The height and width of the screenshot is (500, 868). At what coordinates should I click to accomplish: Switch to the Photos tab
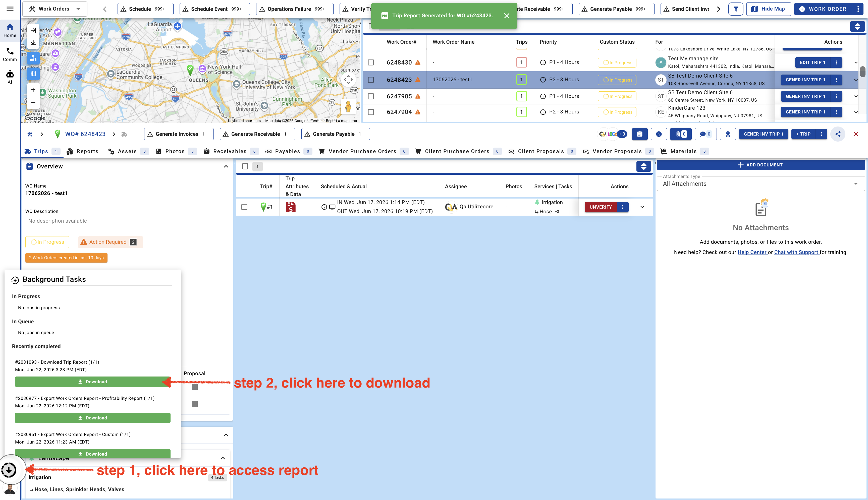click(x=176, y=151)
